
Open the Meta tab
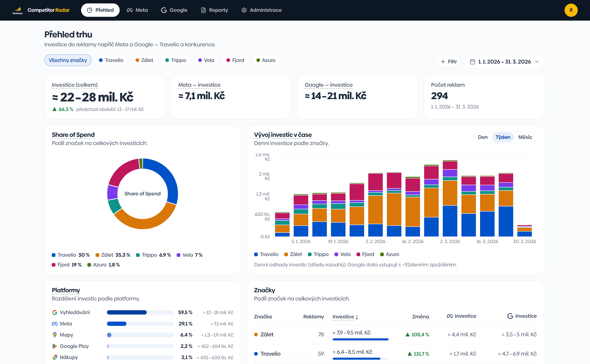137,10
